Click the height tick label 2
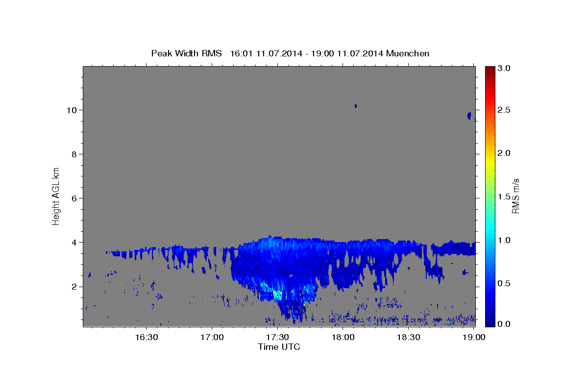This screenshot has width=588, height=392. tap(73, 287)
